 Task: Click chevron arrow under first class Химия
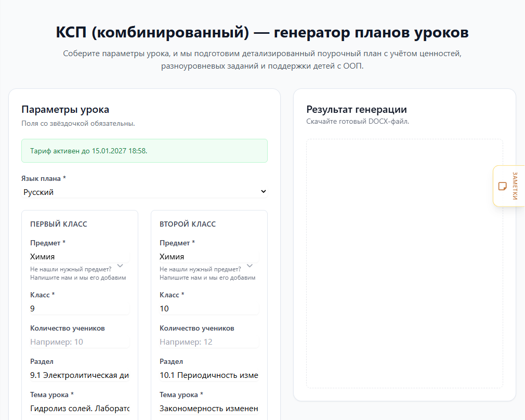(x=120, y=266)
